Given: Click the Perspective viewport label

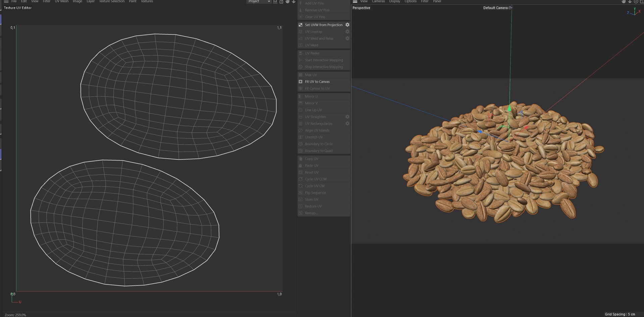Looking at the screenshot, I should click(361, 8).
